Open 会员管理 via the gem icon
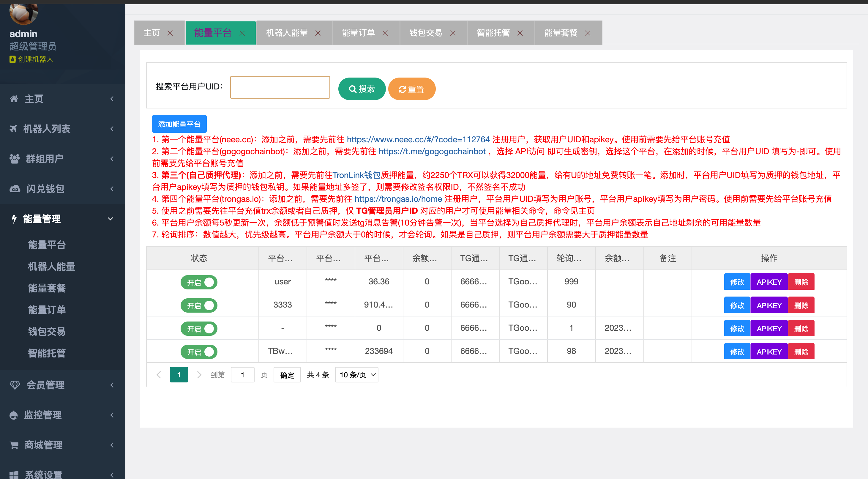This screenshot has height=479, width=868. click(15, 385)
